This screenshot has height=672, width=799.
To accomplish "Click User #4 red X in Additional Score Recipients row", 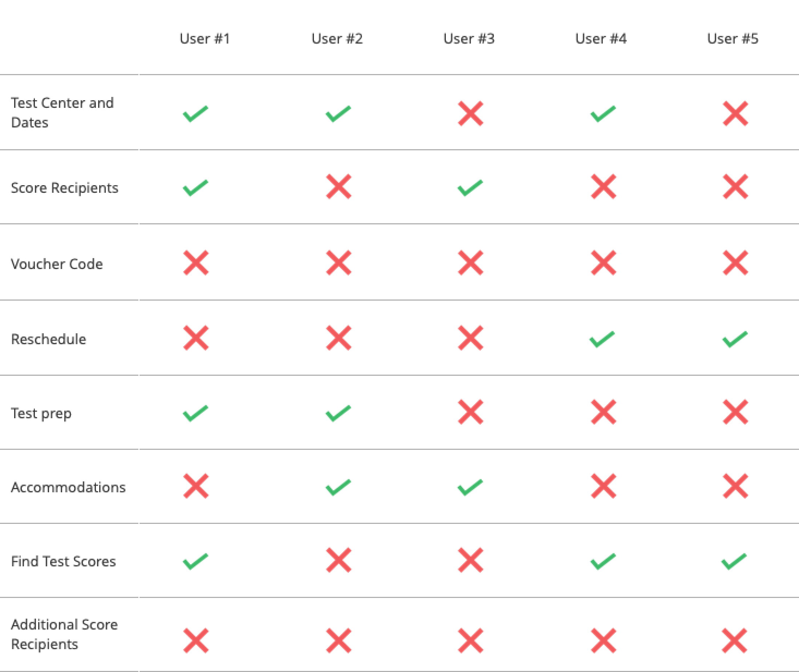I will pyautogui.click(x=603, y=640).
